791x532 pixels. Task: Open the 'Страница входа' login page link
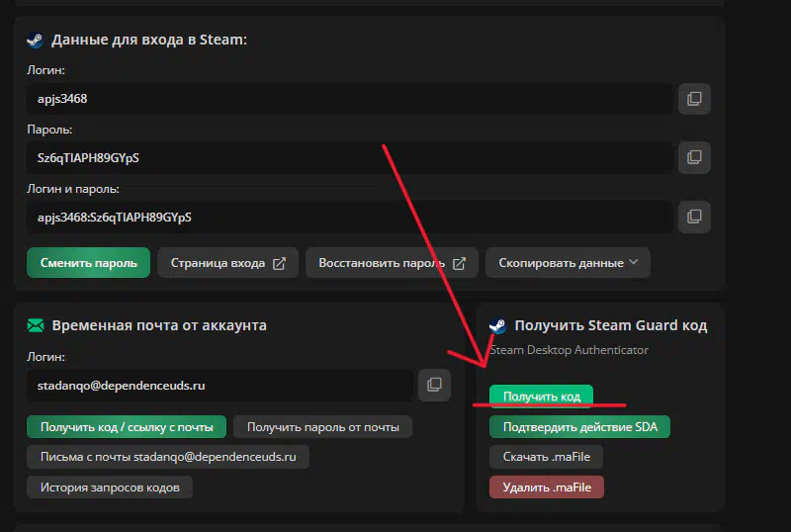227,263
